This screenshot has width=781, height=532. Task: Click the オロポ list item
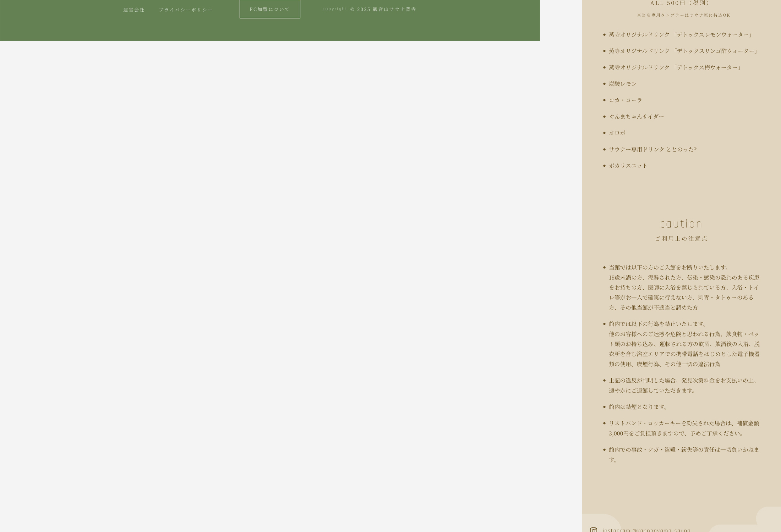point(617,133)
